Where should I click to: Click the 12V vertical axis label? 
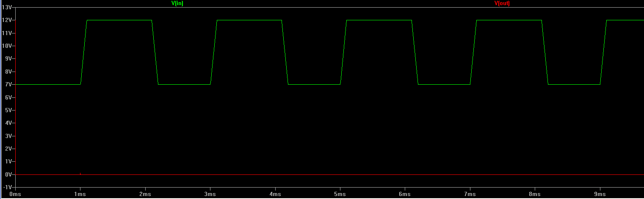tap(7, 20)
